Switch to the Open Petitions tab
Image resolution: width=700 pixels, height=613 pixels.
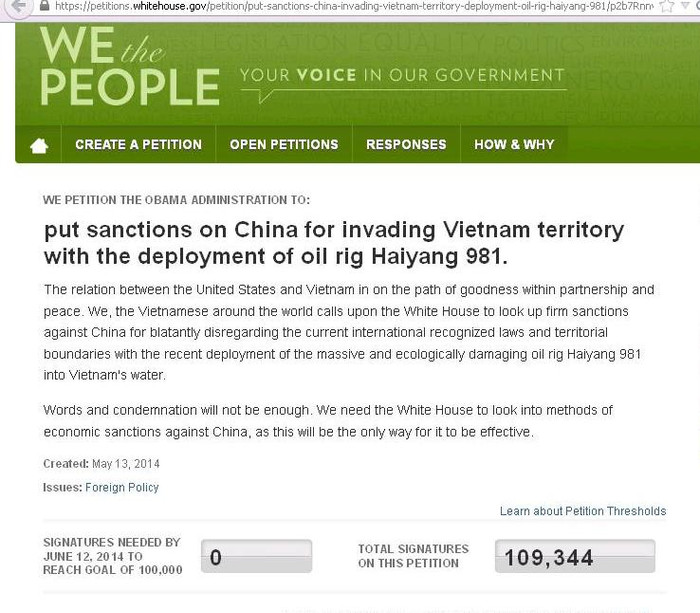284,144
